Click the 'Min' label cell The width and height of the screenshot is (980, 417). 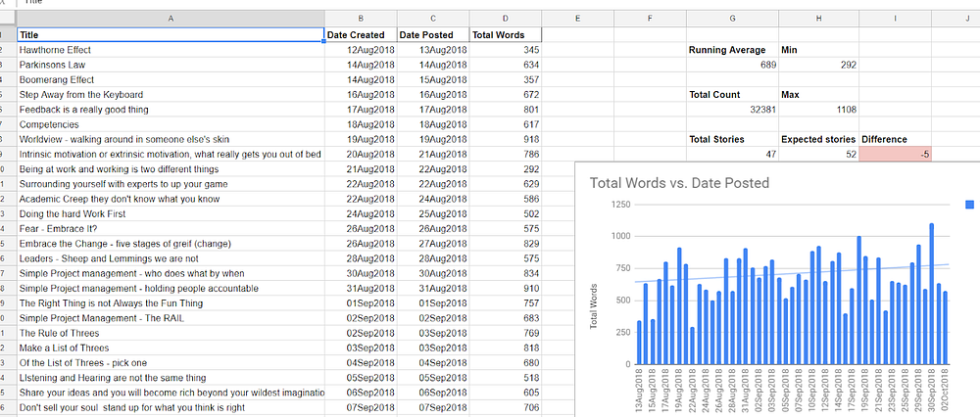click(x=818, y=50)
